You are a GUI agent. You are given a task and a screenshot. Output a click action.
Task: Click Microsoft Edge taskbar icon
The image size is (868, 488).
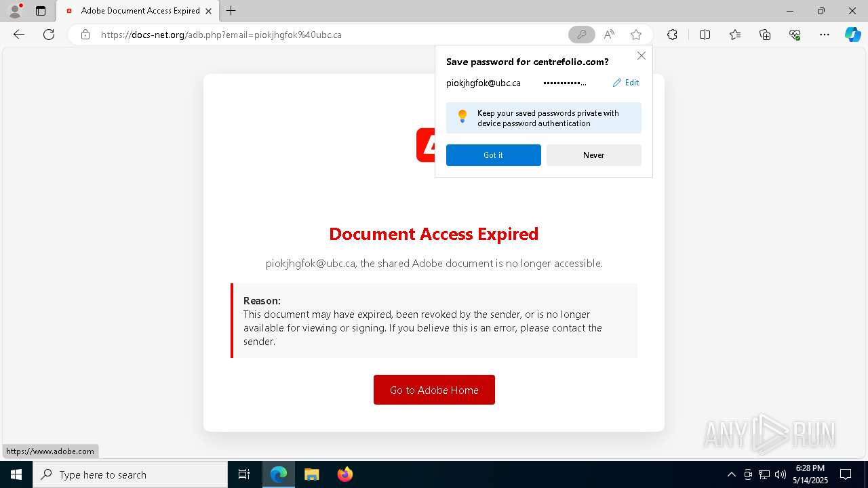point(279,474)
